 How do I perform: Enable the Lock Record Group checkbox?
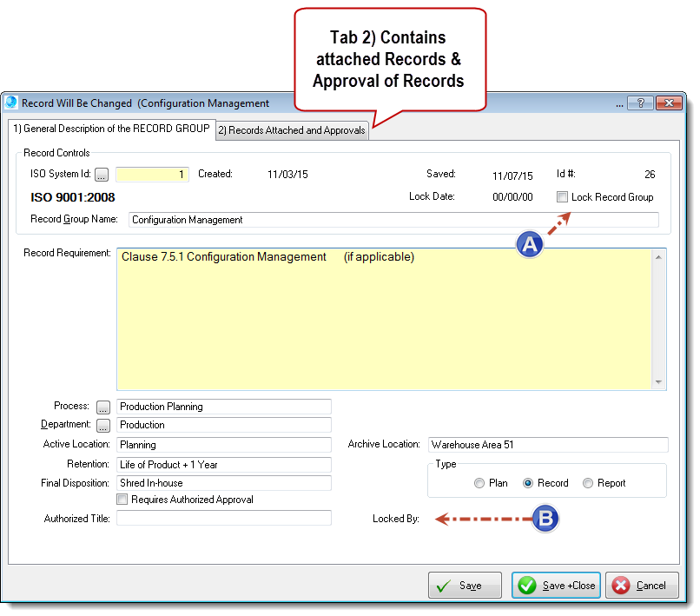563,197
